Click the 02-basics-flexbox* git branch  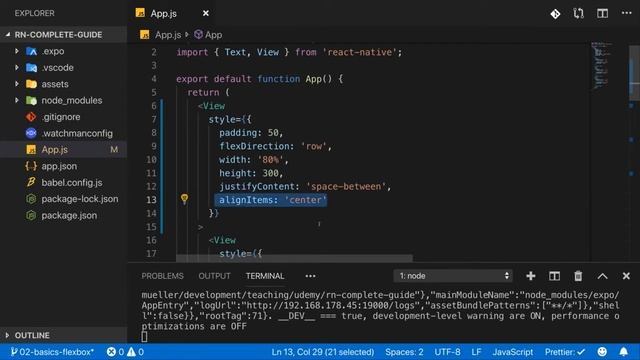[x=52, y=352]
